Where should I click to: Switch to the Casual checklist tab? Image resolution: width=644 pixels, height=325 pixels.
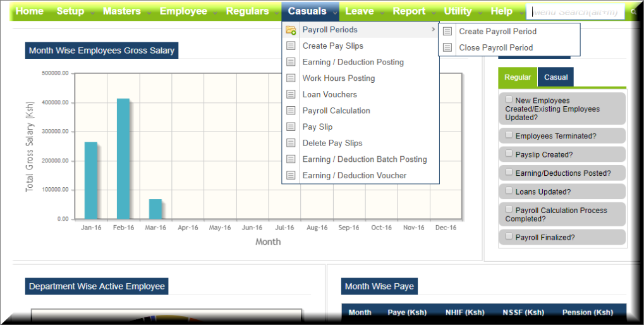556,77
